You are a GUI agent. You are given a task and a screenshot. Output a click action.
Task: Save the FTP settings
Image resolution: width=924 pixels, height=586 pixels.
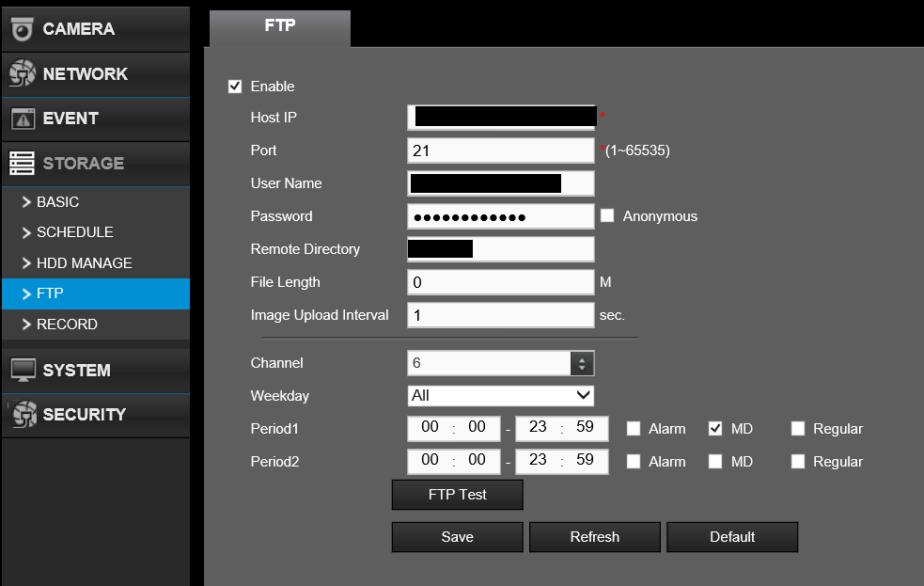coord(457,537)
